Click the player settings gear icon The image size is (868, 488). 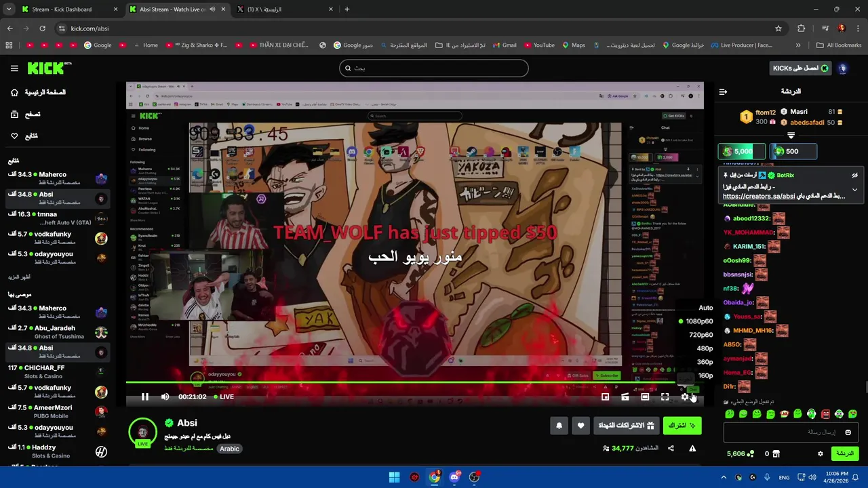[x=685, y=396]
